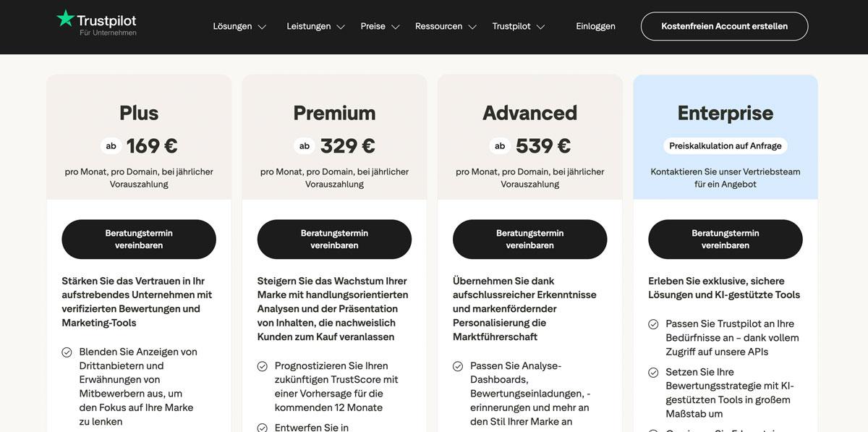Click the checkmark beside 'Blenden Sie Anzeigen' feature

[67, 352]
